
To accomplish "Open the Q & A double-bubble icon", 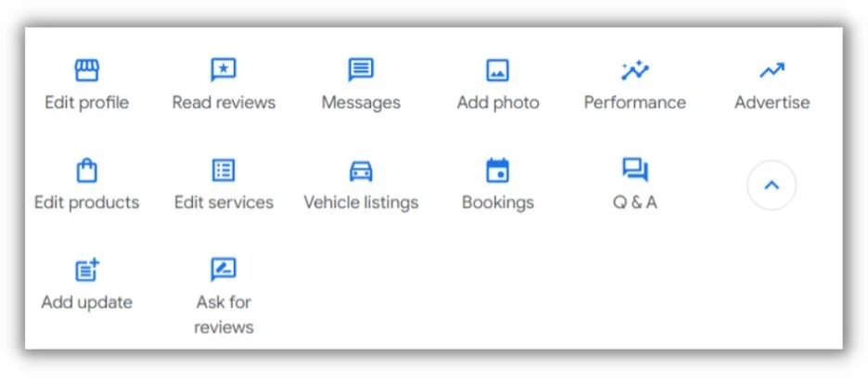I will click(635, 170).
